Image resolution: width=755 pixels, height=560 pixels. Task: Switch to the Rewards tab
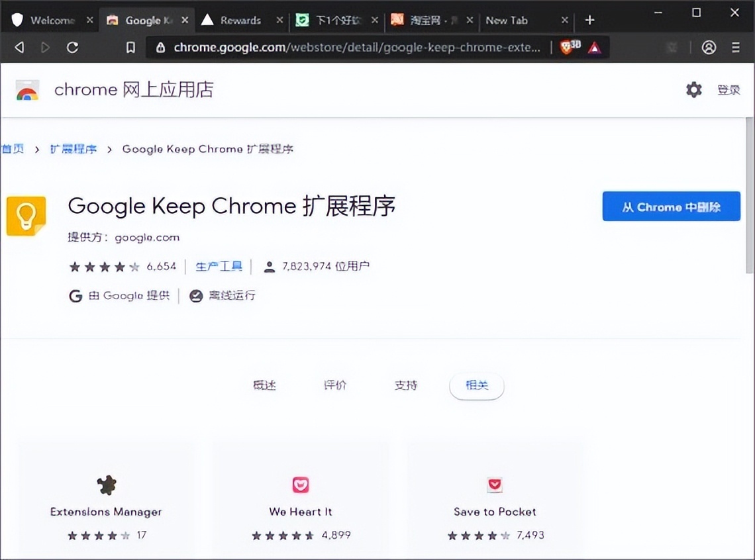click(240, 21)
